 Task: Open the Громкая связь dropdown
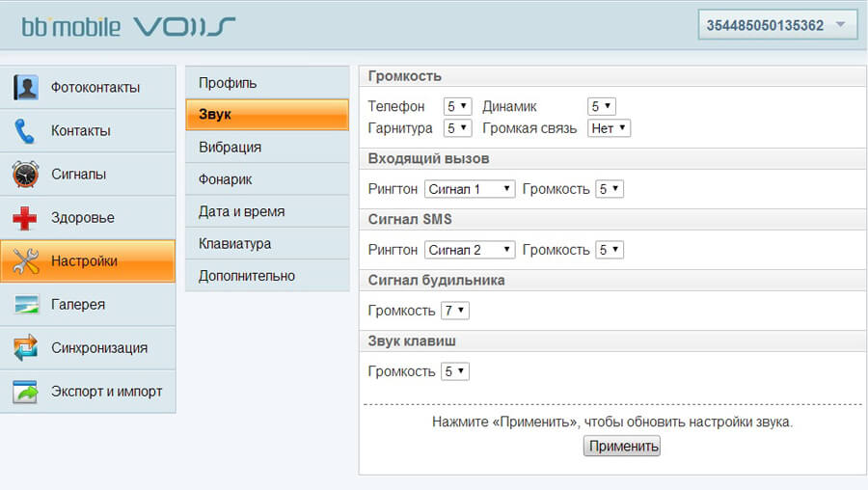[x=609, y=128]
